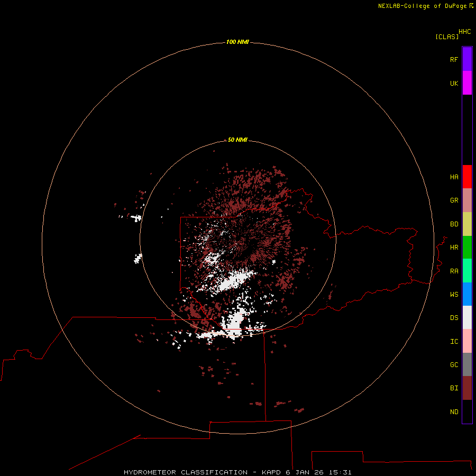Click the KAPD radar station identifier

(271, 472)
